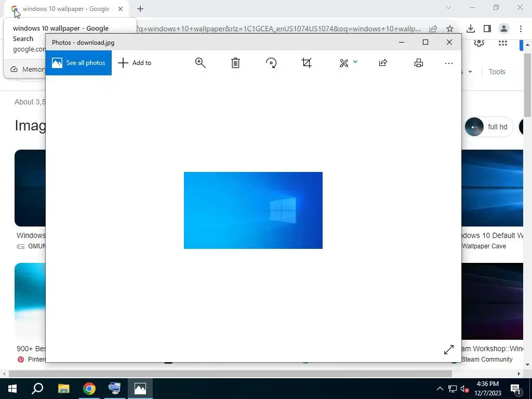
Task: Open the Google apps grid icon
Action: [x=503, y=43]
